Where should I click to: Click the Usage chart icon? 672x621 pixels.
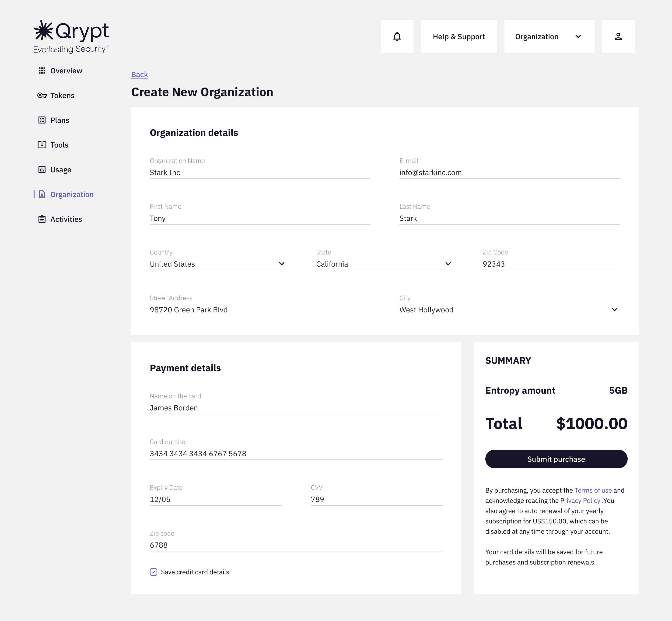(x=42, y=169)
